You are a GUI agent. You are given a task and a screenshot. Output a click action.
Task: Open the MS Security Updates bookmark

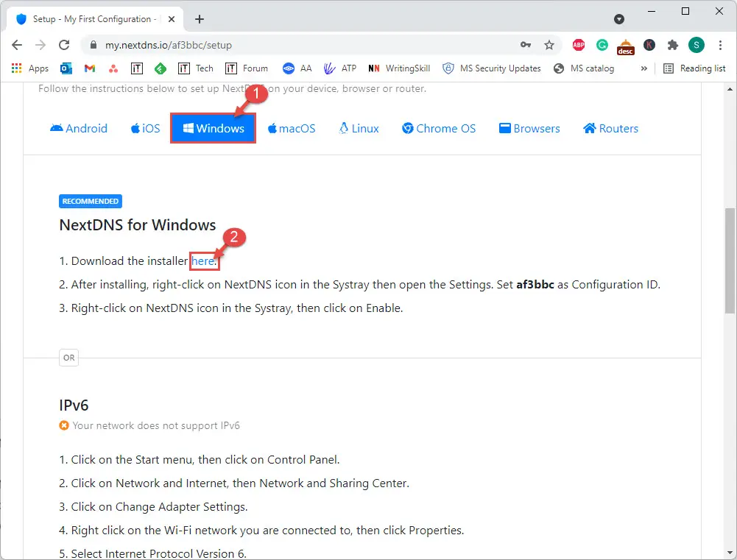pyautogui.click(x=492, y=68)
